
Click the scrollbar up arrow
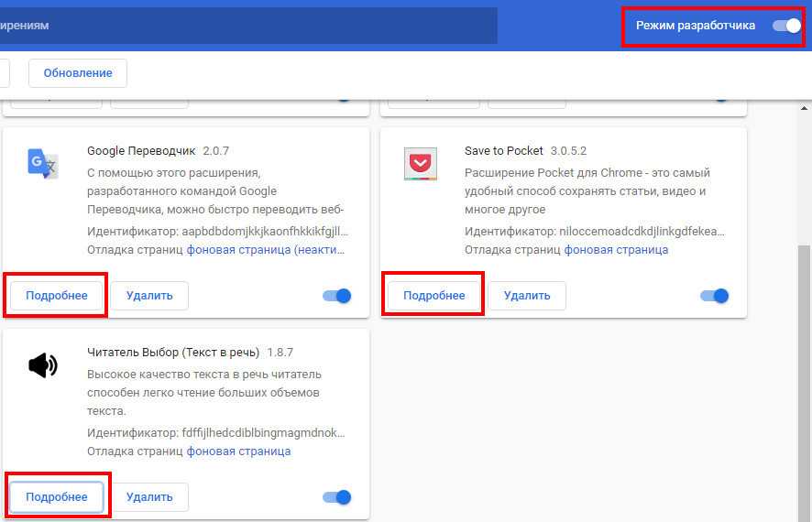804,109
